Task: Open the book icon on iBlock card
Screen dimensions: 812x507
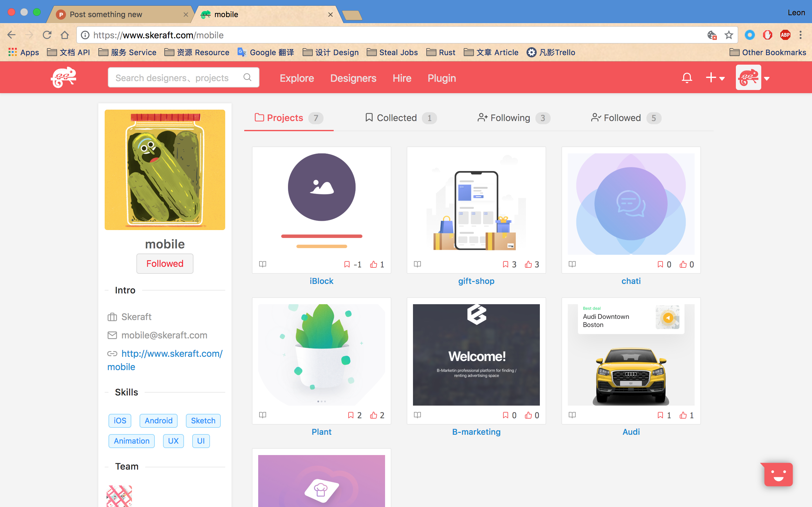Action: 263,264
